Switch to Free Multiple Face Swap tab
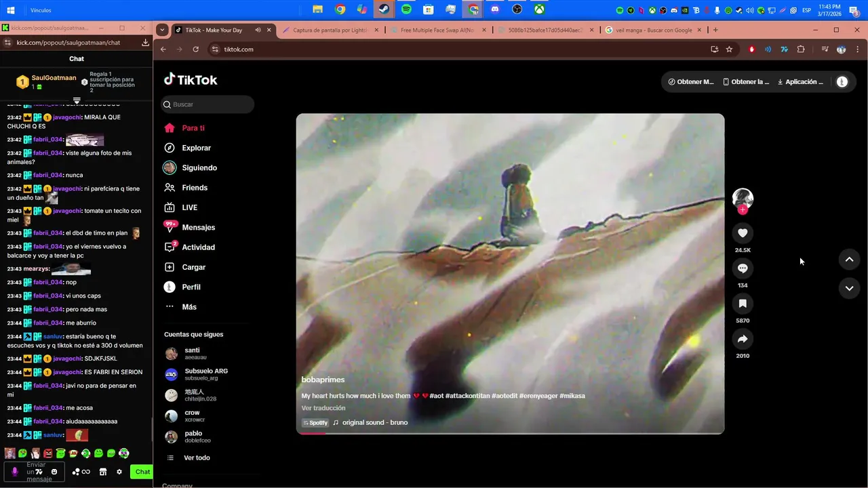The image size is (868, 488). (x=437, y=30)
